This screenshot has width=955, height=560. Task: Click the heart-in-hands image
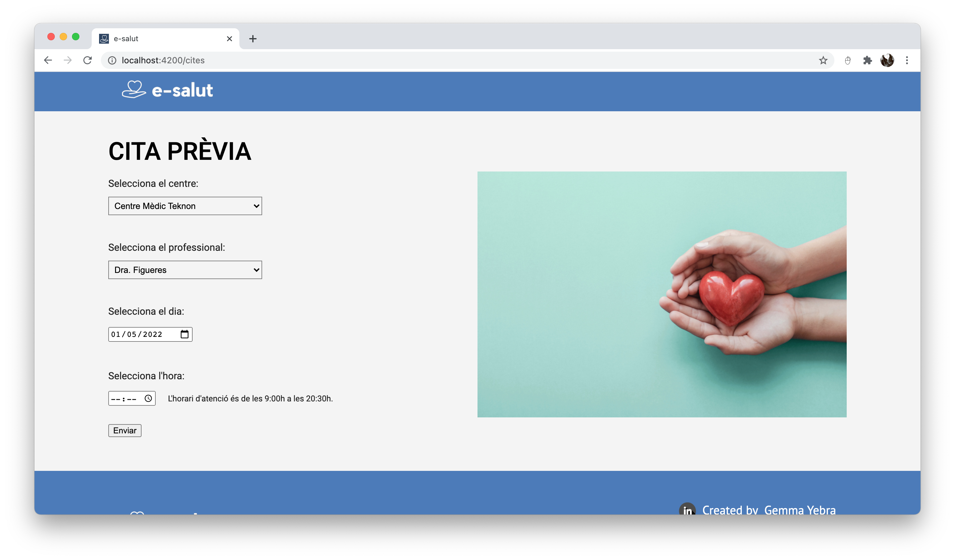[x=662, y=294]
